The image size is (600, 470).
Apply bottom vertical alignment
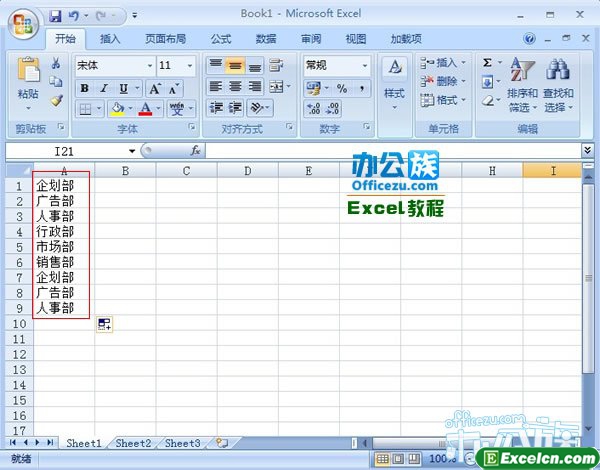tap(255, 65)
